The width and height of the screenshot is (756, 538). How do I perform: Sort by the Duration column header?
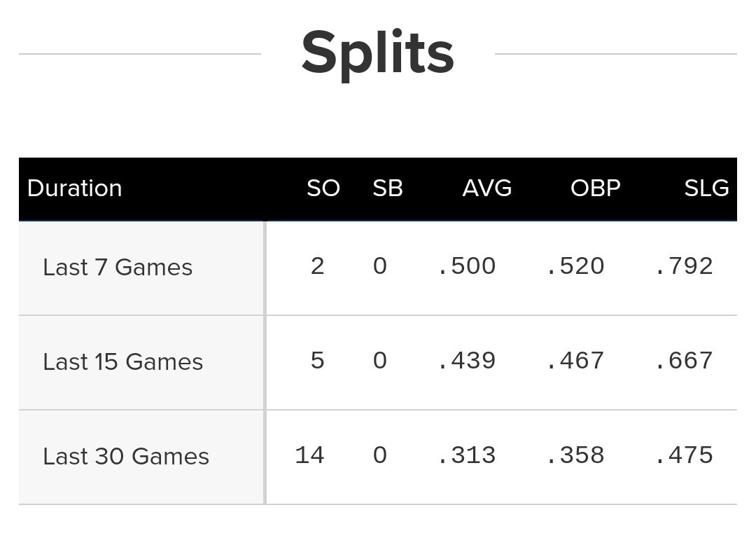pyautogui.click(x=75, y=188)
